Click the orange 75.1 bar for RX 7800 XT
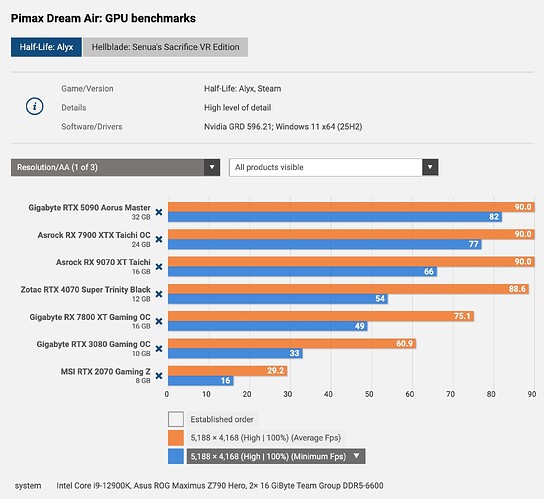Image resolution: width=544 pixels, height=499 pixels. pos(321,316)
